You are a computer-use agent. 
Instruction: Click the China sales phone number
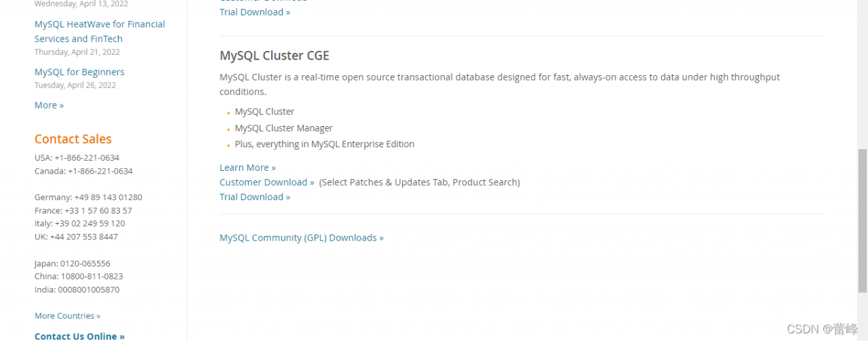click(92, 277)
